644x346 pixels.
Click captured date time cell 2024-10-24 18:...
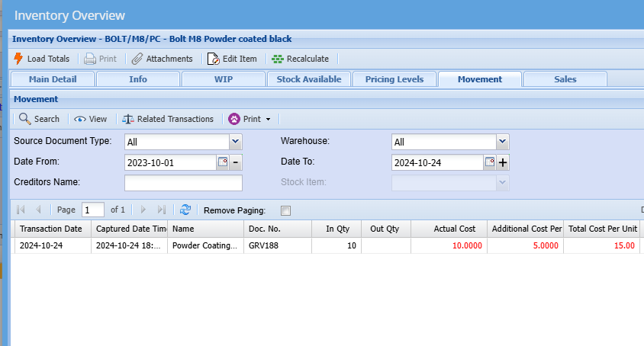click(130, 245)
